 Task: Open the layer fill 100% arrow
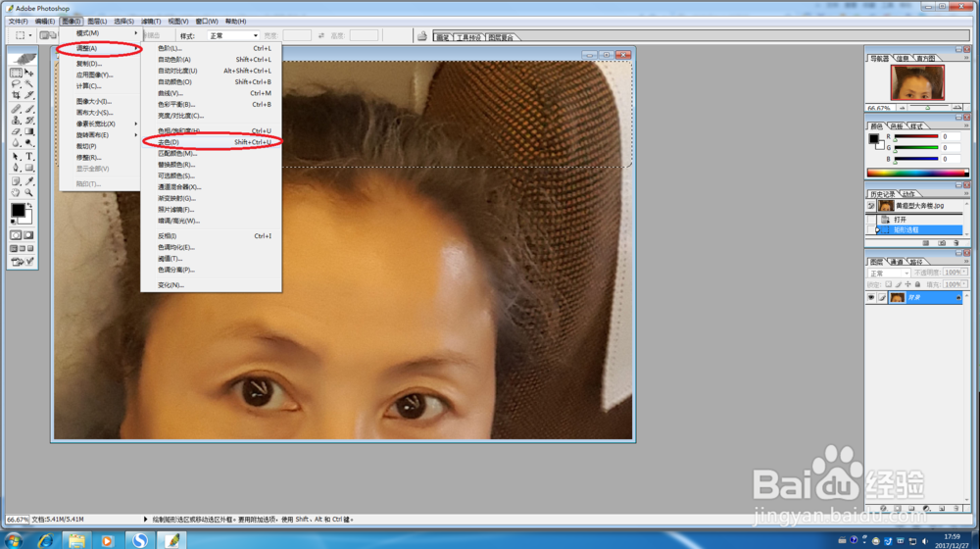(963, 283)
